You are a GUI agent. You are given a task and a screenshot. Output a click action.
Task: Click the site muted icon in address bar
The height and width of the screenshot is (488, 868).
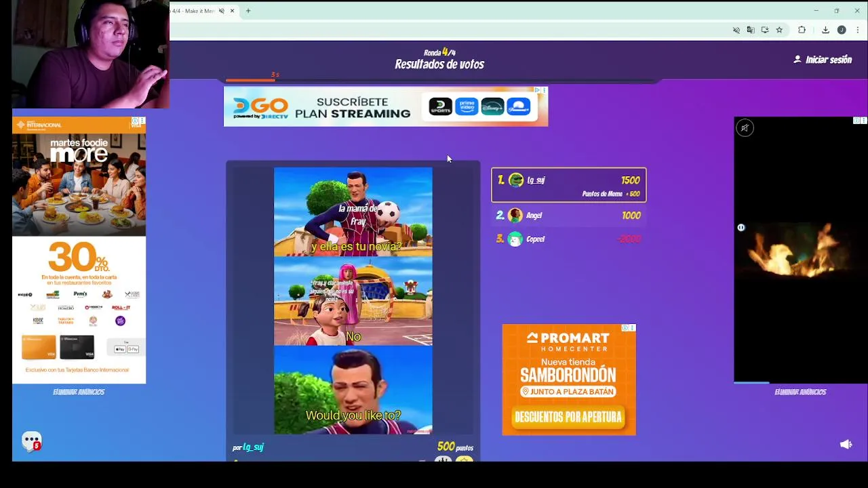[x=736, y=30]
